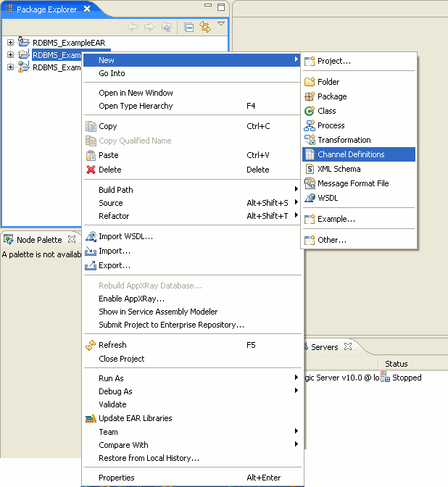
Task: Click the Transformation icon
Action: (310, 140)
